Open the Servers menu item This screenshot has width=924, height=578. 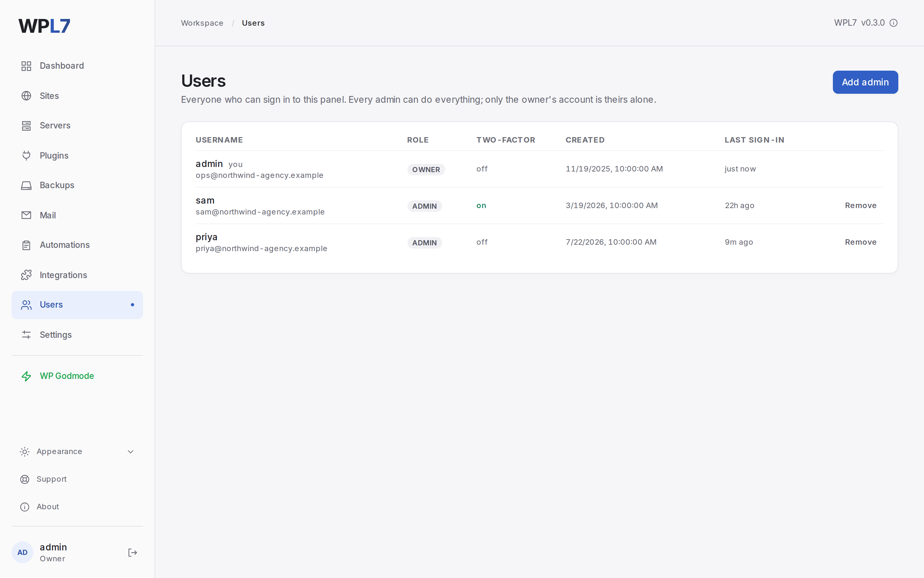(77, 125)
